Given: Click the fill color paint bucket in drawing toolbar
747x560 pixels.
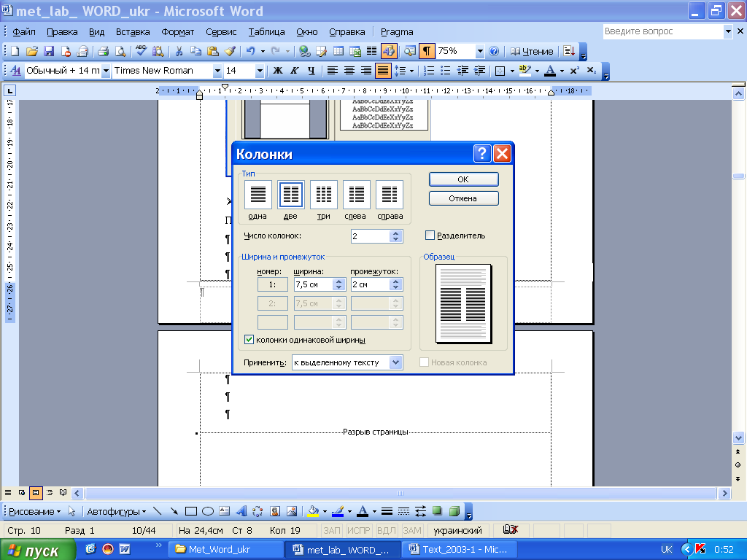Looking at the screenshot, I should click(x=313, y=511).
